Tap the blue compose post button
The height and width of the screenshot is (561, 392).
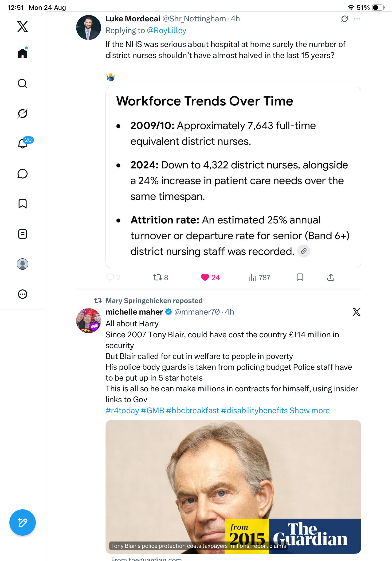tap(23, 522)
